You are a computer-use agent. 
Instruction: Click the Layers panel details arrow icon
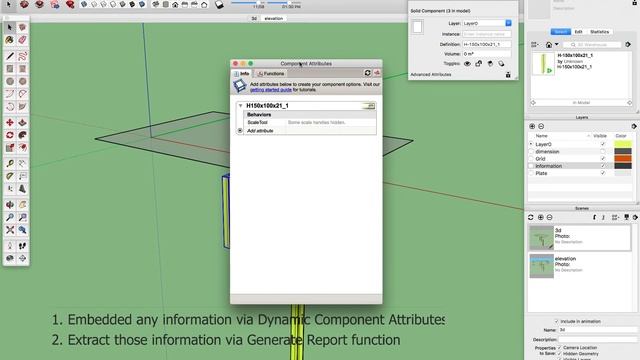click(x=634, y=127)
